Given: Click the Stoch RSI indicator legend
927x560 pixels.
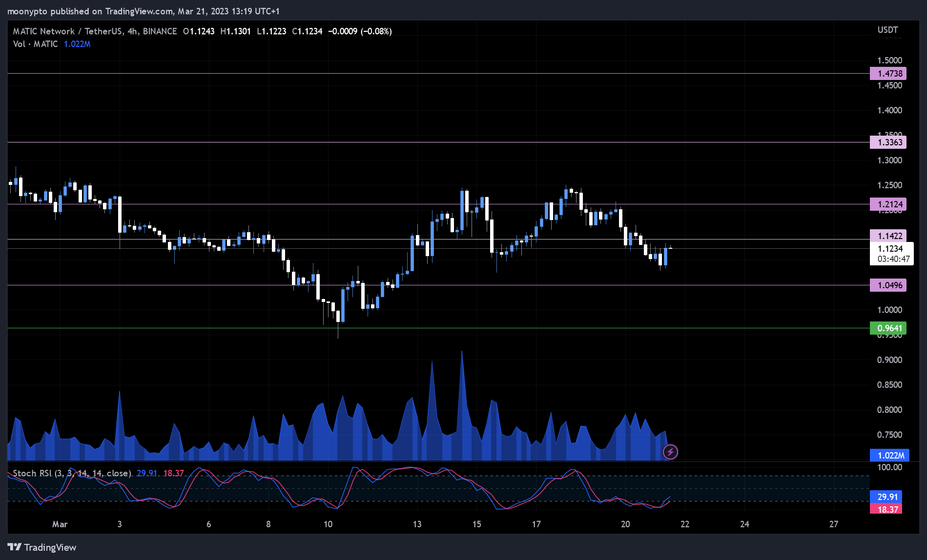Looking at the screenshot, I should [72, 473].
